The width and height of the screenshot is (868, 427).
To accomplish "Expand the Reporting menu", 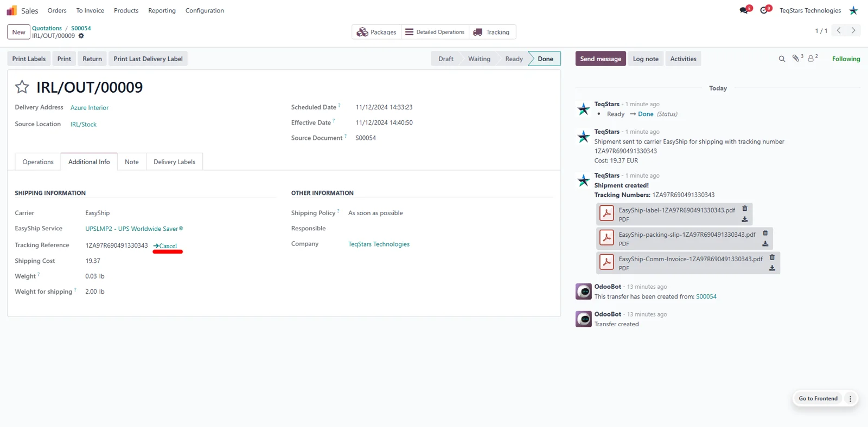I will (x=162, y=10).
